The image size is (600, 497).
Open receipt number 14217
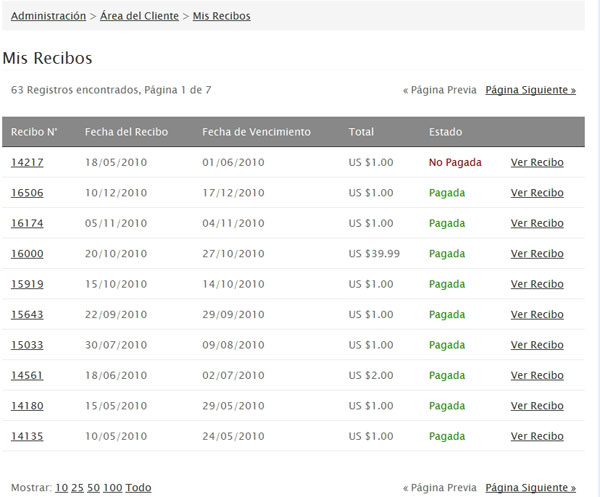pyautogui.click(x=27, y=163)
